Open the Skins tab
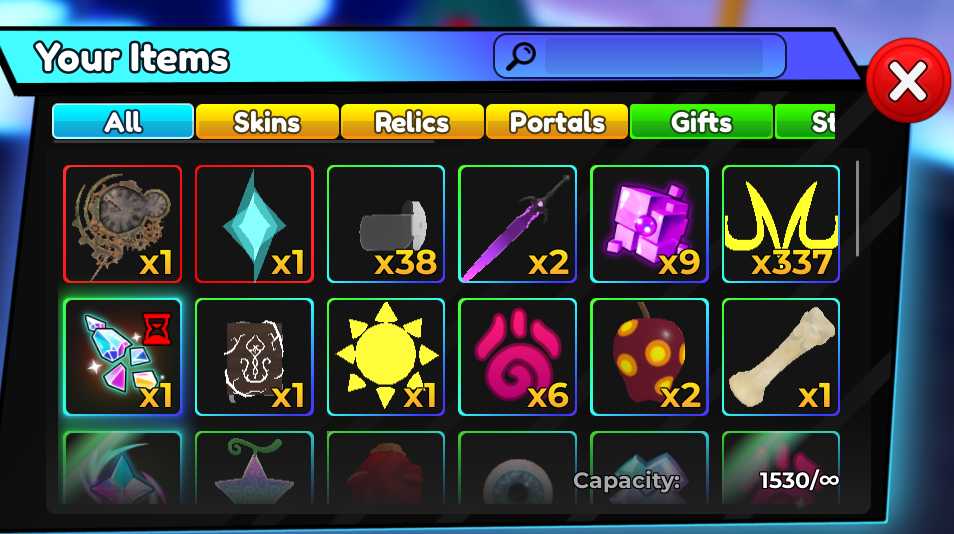 [267, 122]
